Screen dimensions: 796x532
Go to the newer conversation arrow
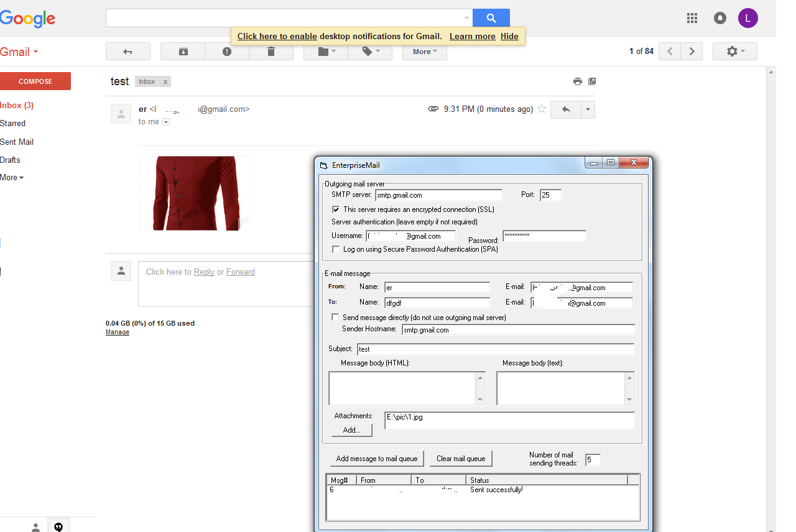[x=670, y=52]
